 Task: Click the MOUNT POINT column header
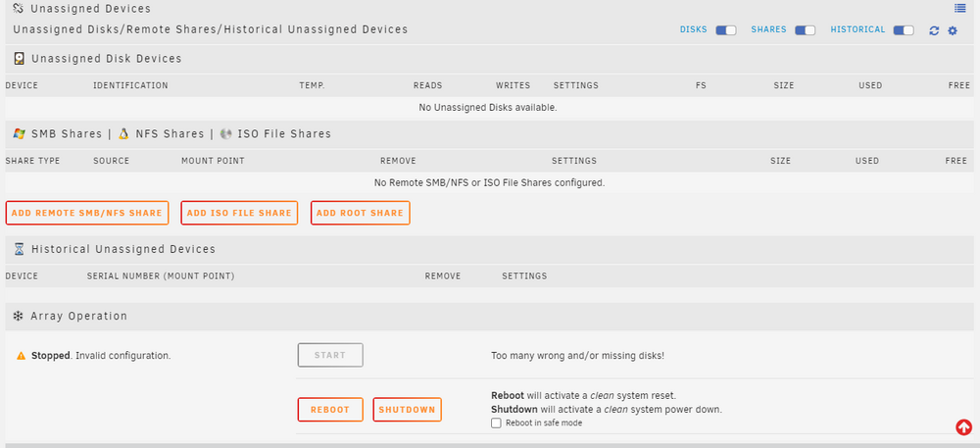213,161
